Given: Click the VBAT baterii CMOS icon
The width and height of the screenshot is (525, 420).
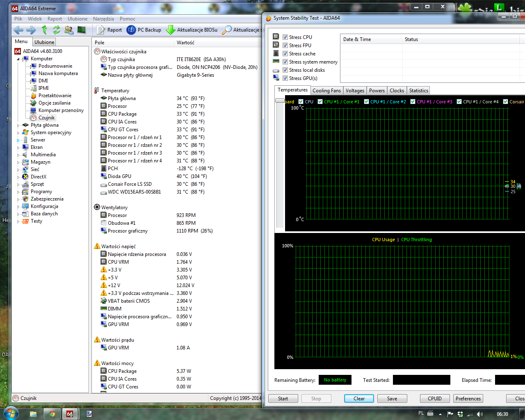Looking at the screenshot, I should [104, 301].
